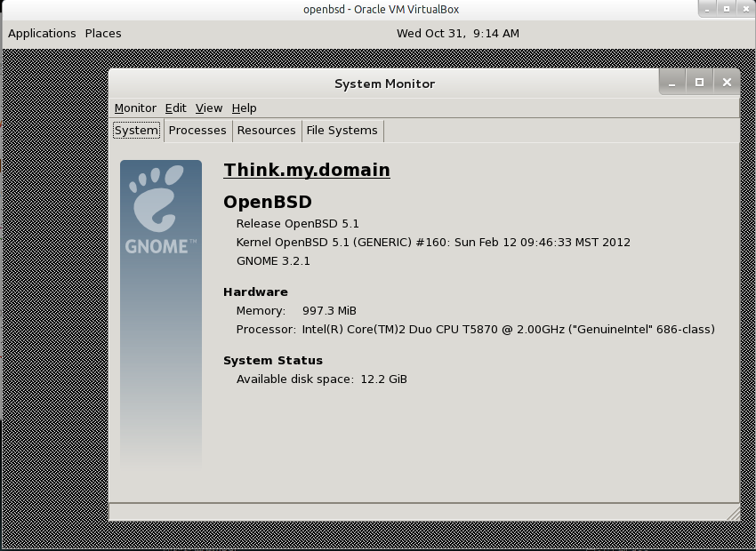Open the Places menu in top panel
The height and width of the screenshot is (551, 756).
pos(103,33)
